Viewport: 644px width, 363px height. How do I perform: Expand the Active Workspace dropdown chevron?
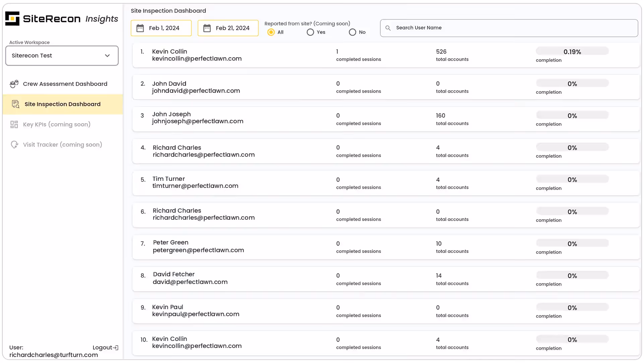(x=107, y=56)
